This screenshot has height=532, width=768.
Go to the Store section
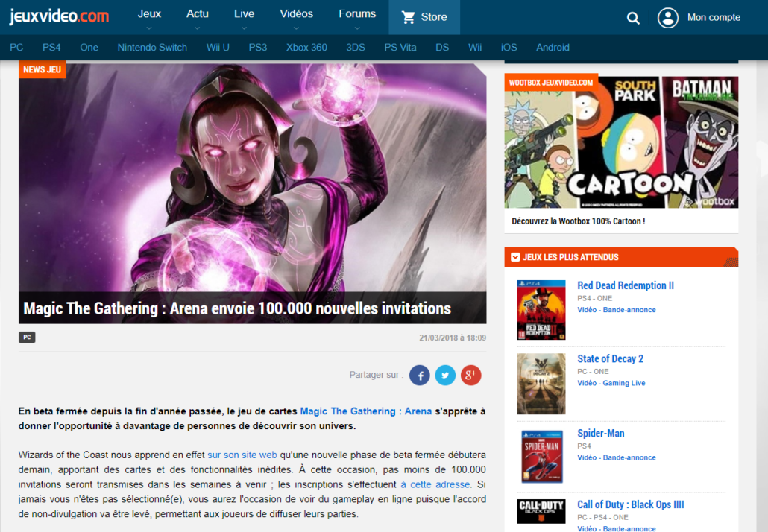[x=424, y=17]
